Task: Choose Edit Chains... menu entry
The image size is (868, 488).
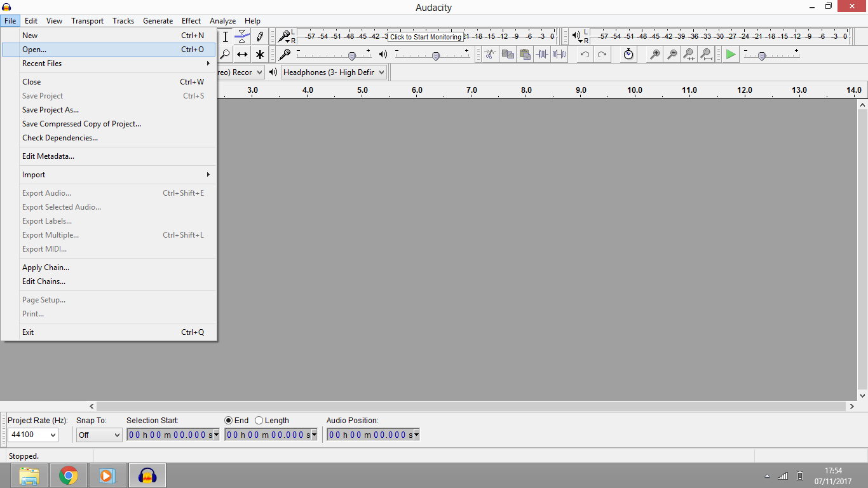Action: (109, 281)
